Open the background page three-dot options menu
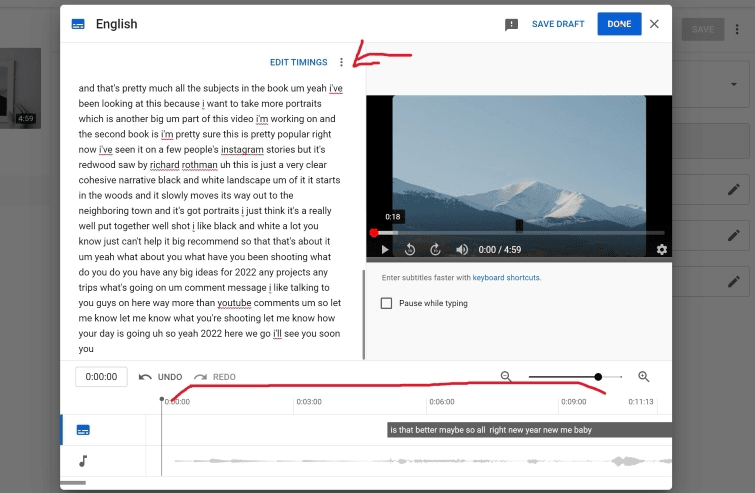The height and width of the screenshot is (493, 755). pos(737,29)
